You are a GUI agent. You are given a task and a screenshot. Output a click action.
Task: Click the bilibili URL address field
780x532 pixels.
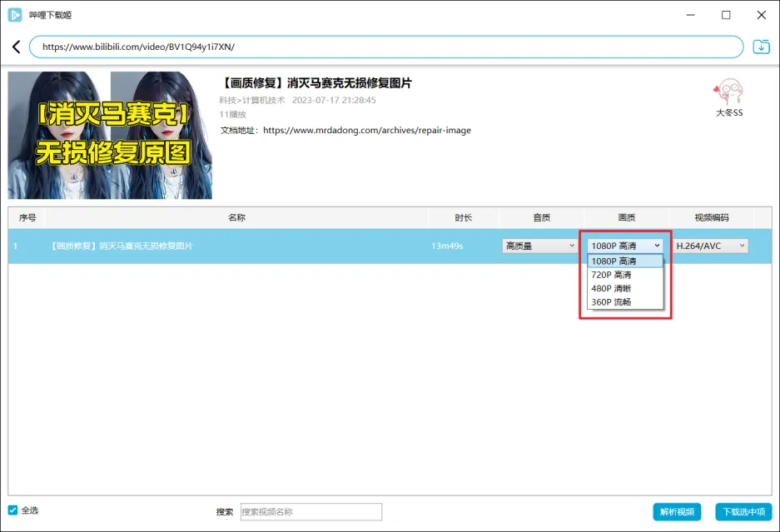click(386, 47)
